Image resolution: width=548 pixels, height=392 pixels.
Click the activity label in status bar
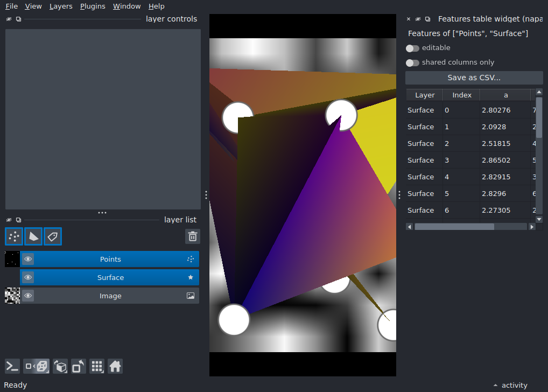pyautogui.click(x=515, y=386)
